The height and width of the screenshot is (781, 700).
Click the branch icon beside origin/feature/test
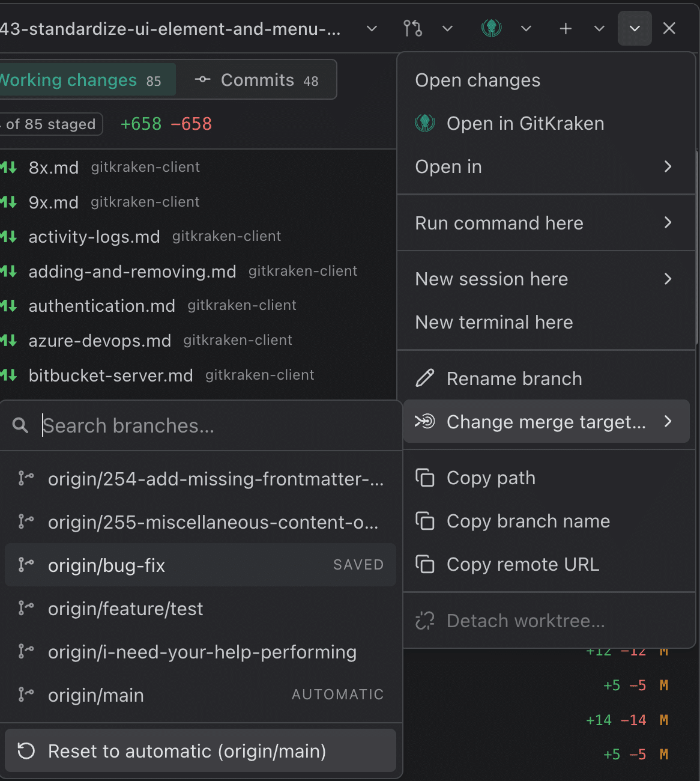click(x=25, y=608)
